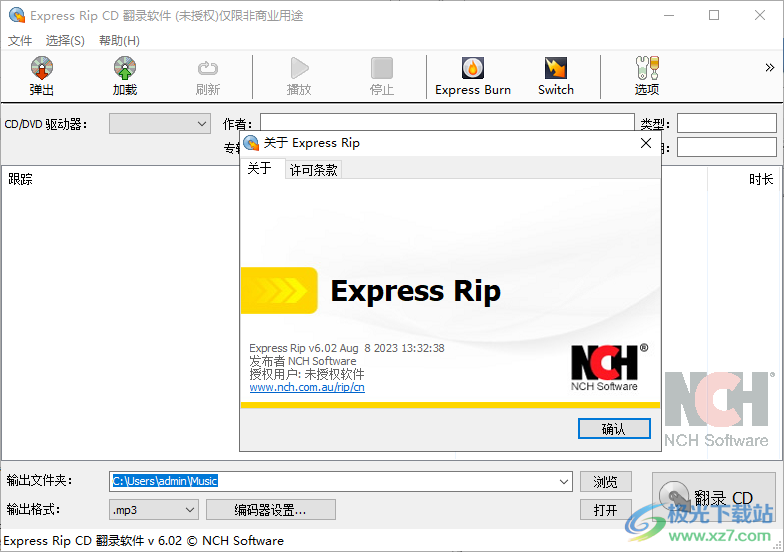This screenshot has height=552, width=784.
Task: Click the NCH Software logo in dialog
Action: pos(608,368)
